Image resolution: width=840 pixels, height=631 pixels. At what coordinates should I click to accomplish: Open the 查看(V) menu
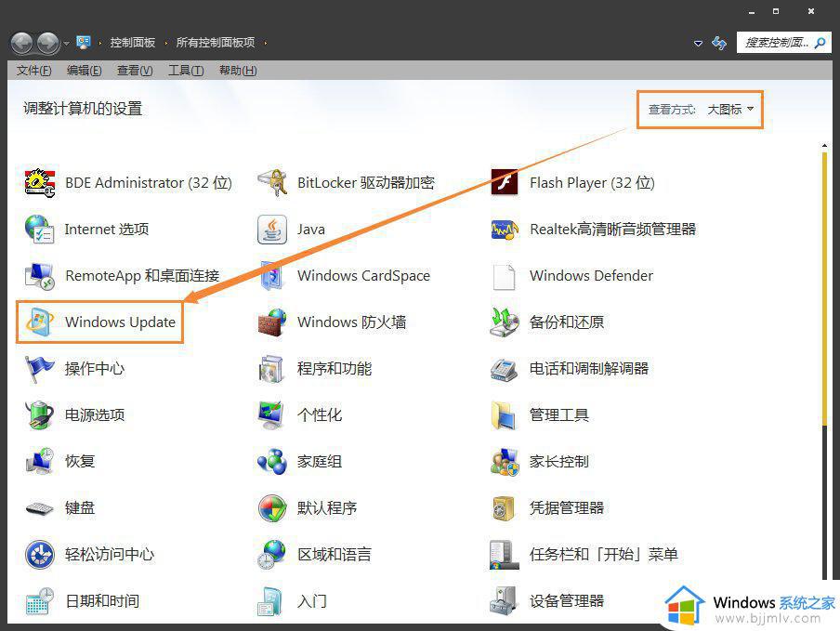point(135,71)
